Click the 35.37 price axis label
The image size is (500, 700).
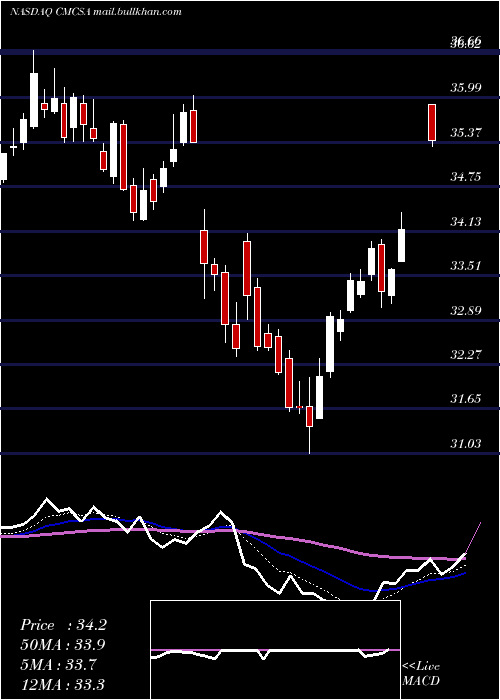tap(466, 133)
